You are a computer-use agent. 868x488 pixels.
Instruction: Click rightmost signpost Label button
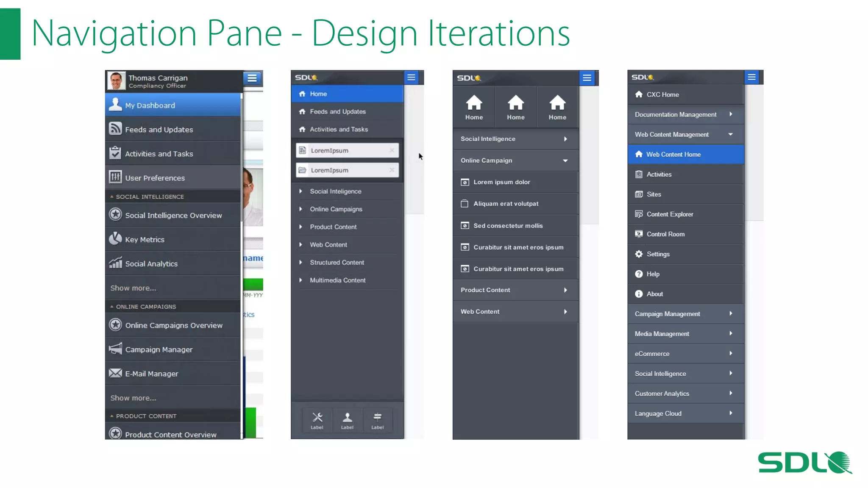377,420
